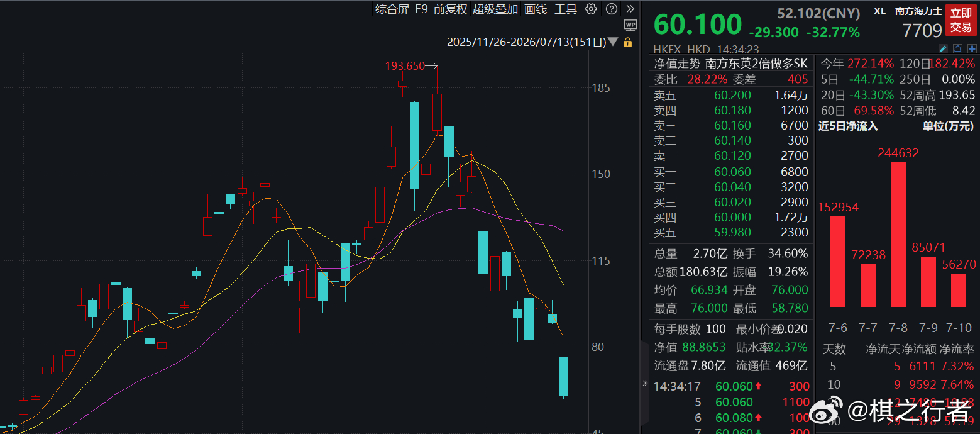Viewport: 980px width, 434px height.
Task: Click the 7-10 net inflow bar 56270
Action: 958,290
